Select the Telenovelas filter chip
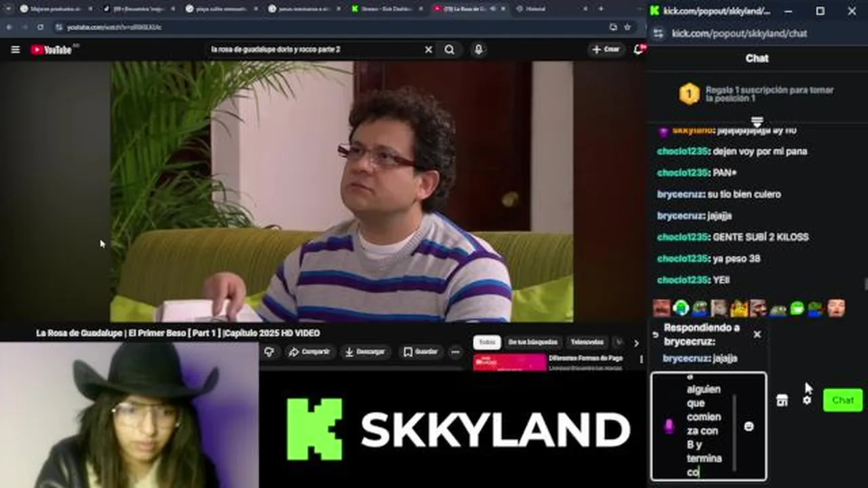This screenshot has width=868, height=488. 587,342
